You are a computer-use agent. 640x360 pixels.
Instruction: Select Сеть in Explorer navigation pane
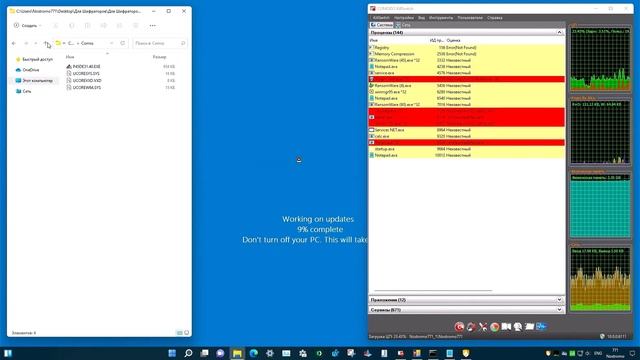tap(23, 91)
